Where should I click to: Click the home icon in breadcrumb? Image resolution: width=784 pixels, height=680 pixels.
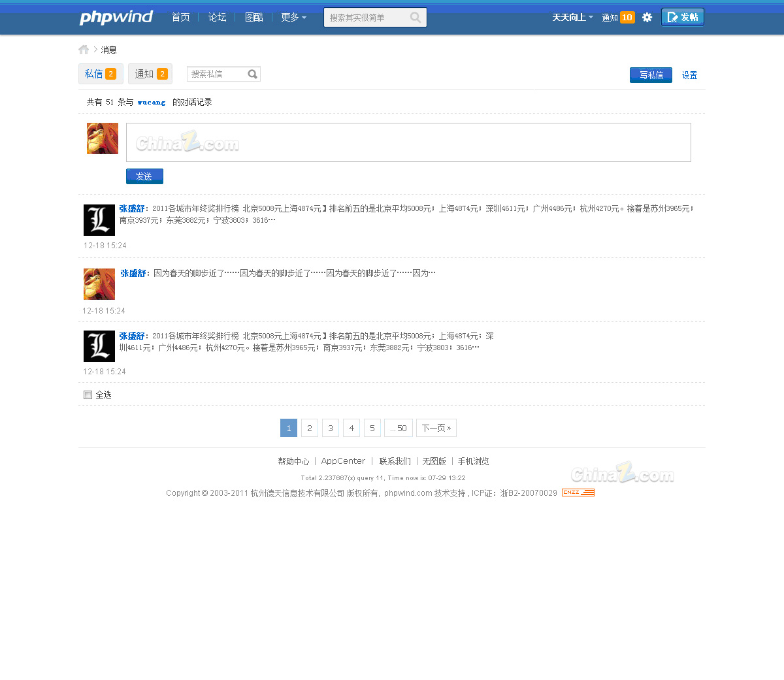click(x=84, y=50)
